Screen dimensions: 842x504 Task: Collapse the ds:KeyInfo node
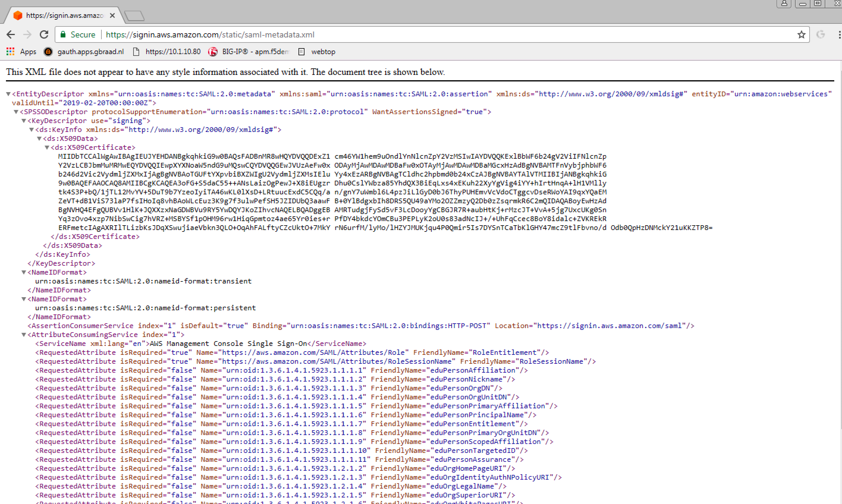click(32, 130)
